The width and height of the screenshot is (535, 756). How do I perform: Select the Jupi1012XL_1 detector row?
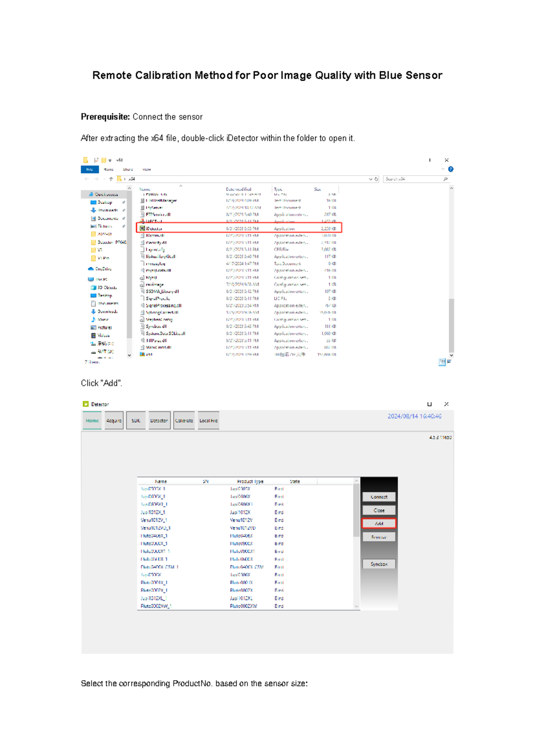pyautogui.click(x=246, y=599)
